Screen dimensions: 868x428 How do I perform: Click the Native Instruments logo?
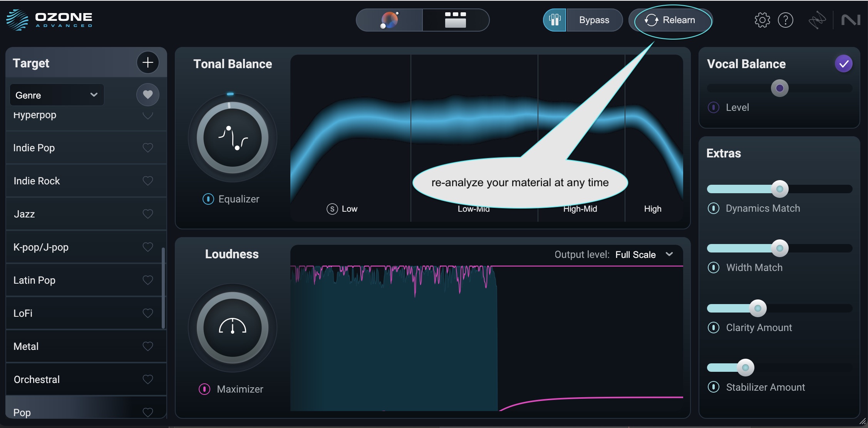851,20
